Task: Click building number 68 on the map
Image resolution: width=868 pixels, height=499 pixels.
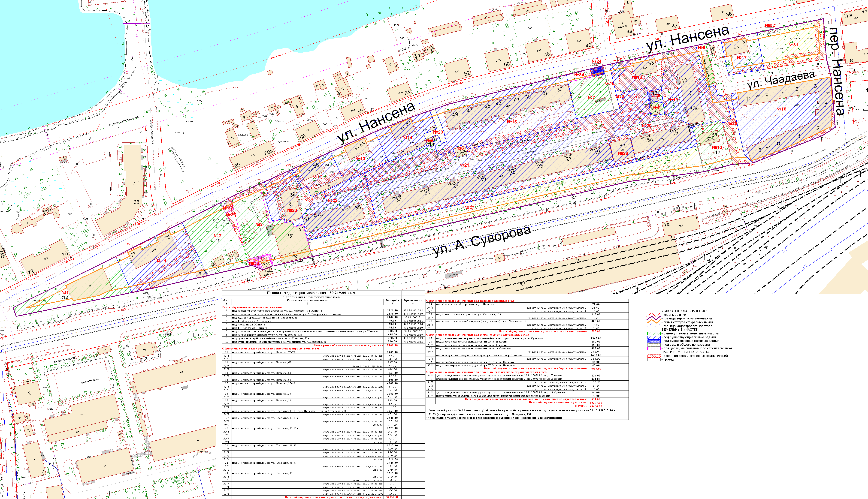Action: pos(136,202)
